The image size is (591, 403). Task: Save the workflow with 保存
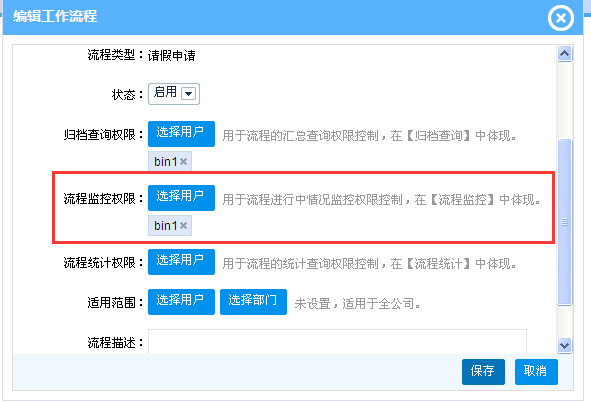click(483, 372)
